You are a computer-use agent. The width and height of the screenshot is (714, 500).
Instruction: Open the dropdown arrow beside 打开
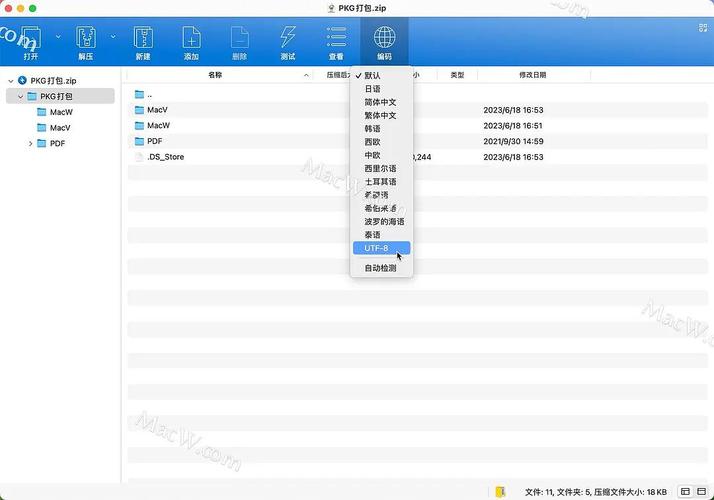click(58, 36)
